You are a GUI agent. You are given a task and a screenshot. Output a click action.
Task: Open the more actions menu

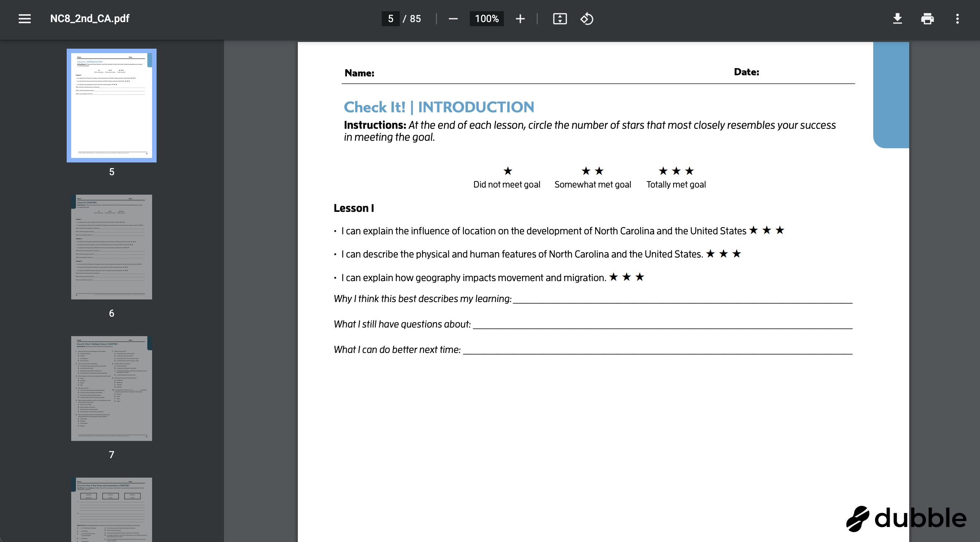tap(957, 19)
